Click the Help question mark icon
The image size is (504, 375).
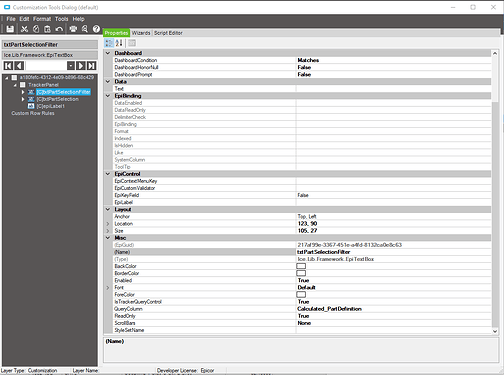(96, 29)
